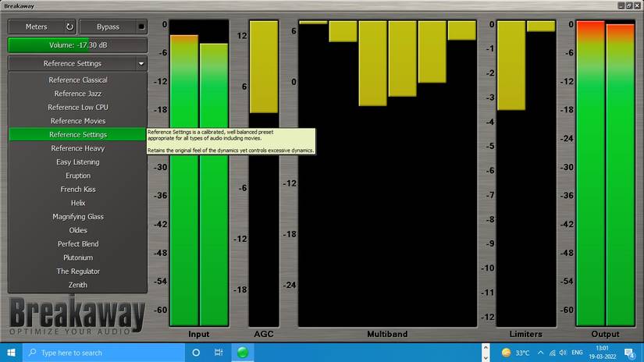Choose the Reference Heavy preset
644x362 pixels.
77,148
